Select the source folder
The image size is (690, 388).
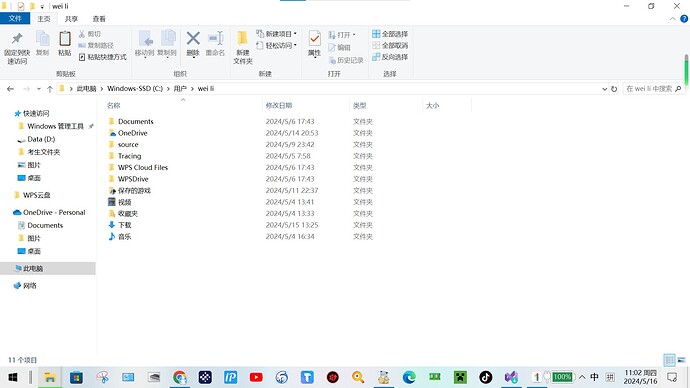(128, 144)
